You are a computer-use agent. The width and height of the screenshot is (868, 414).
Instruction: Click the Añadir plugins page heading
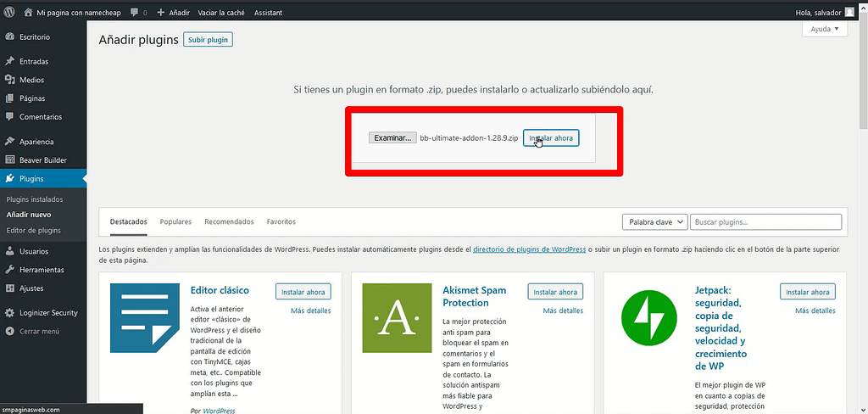(x=138, y=40)
